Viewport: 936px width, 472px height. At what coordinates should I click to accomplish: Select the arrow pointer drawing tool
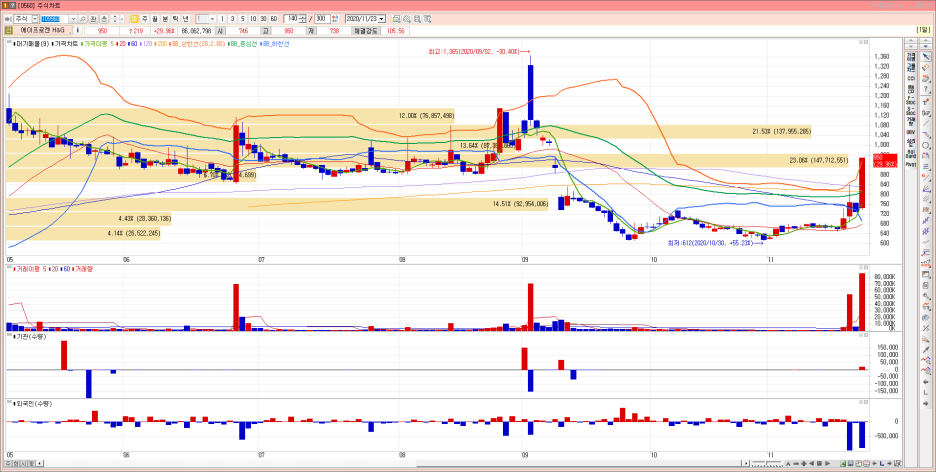tap(926, 57)
